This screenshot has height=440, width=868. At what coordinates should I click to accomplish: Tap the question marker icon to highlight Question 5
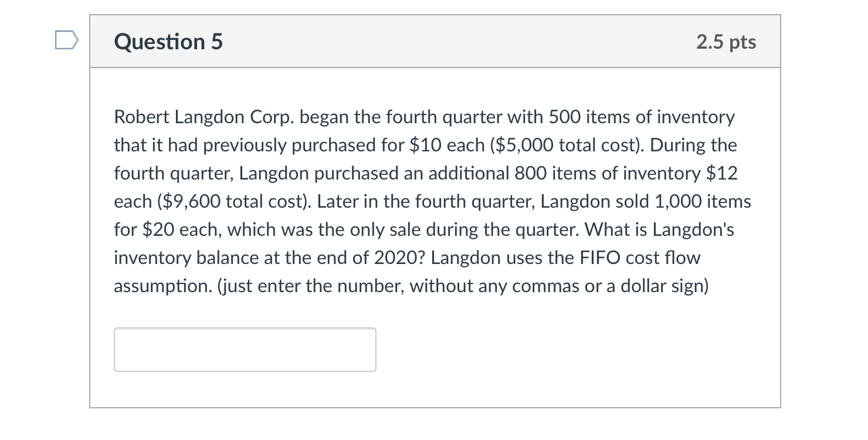pyautogui.click(x=66, y=40)
